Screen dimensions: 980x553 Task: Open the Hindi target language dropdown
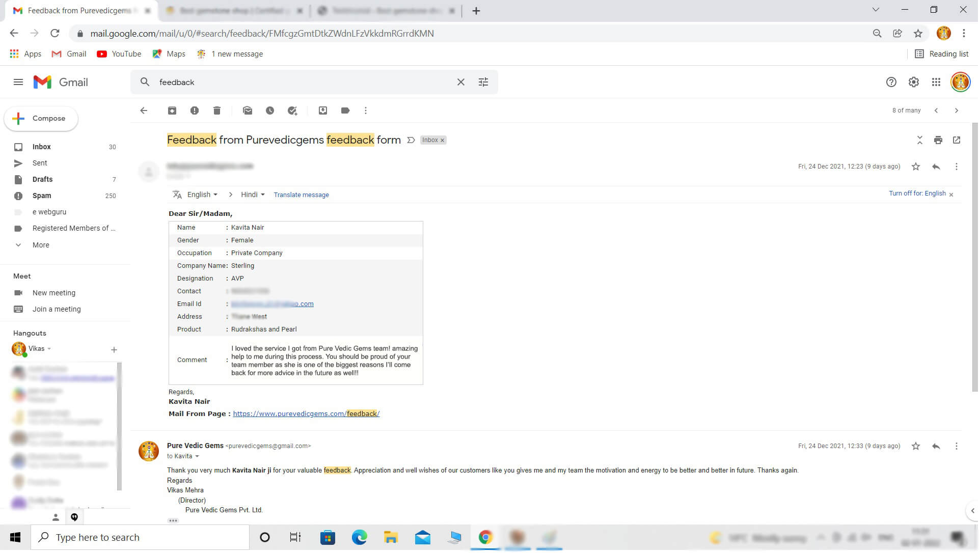(x=253, y=195)
